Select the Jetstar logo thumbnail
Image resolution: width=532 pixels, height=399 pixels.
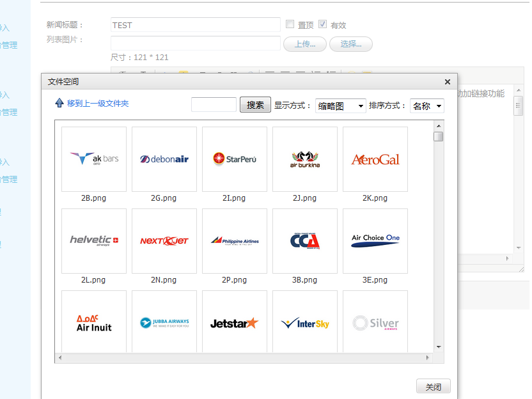click(235, 322)
